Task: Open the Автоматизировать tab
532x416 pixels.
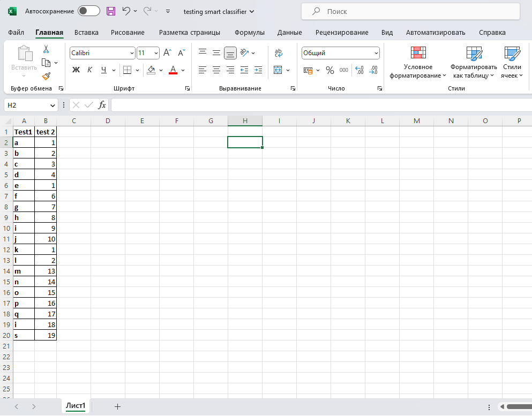Action: [436, 33]
